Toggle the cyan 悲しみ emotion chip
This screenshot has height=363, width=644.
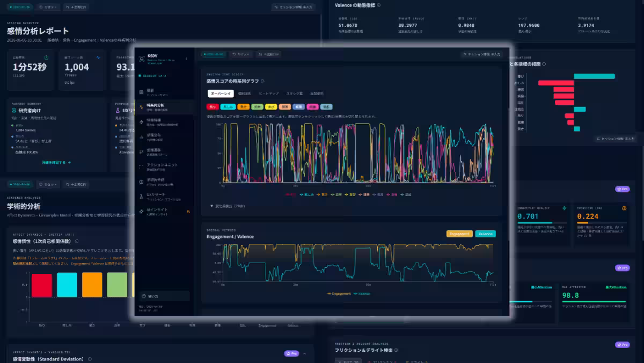pos(229,107)
